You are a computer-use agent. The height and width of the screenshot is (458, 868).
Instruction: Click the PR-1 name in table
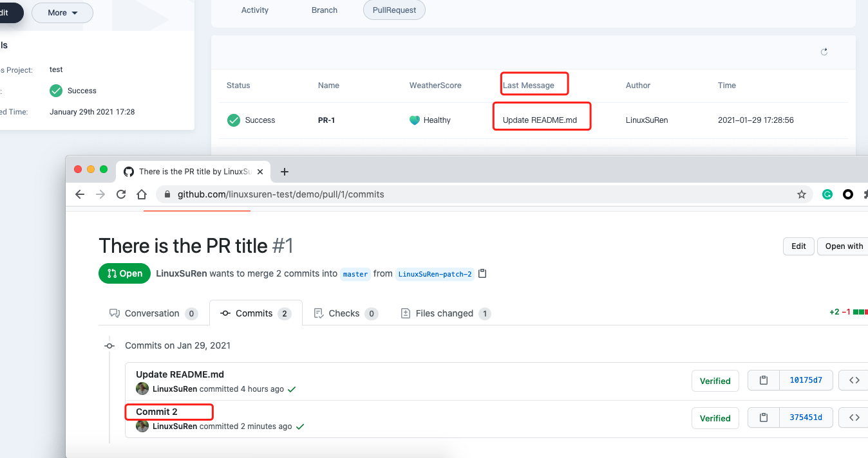pyautogui.click(x=326, y=120)
